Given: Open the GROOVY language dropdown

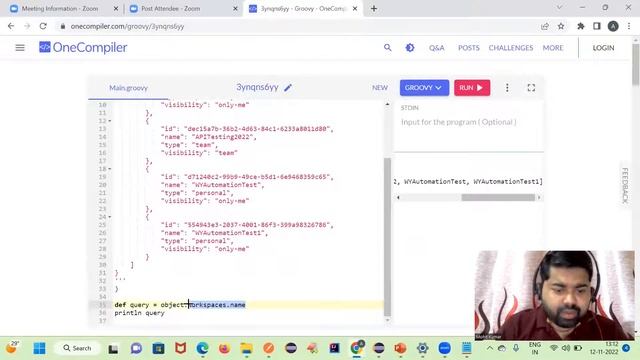Looking at the screenshot, I should pos(424,88).
